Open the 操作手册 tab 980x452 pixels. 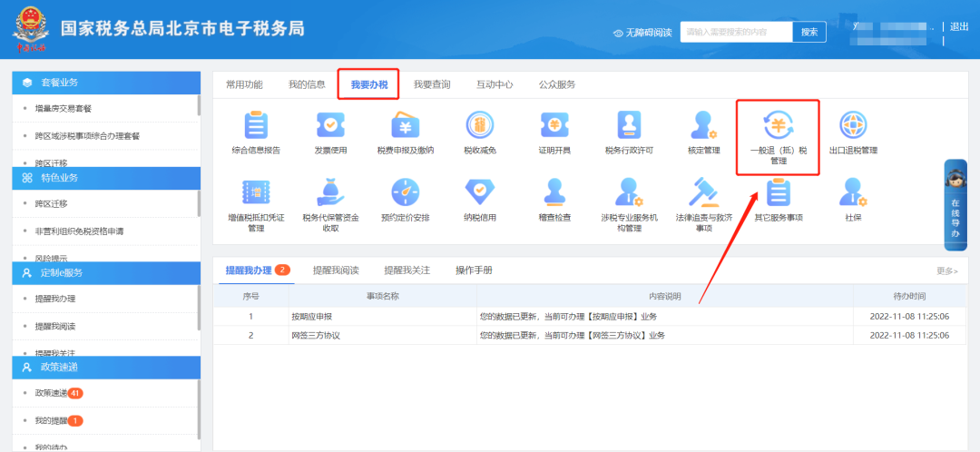474,270
